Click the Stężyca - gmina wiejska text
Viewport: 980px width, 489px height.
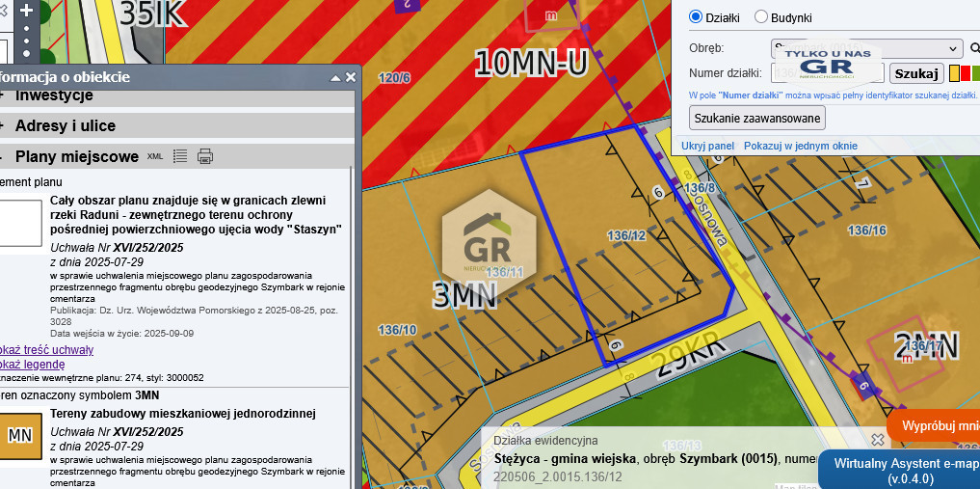pyautogui.click(x=564, y=459)
